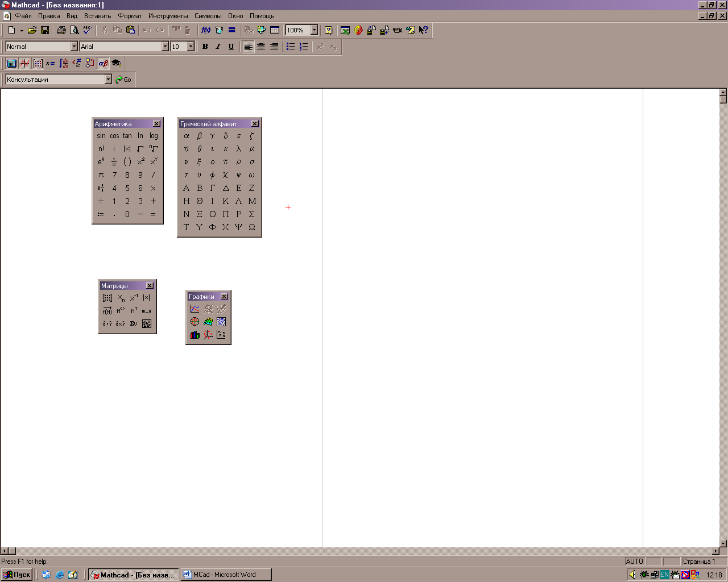Screen dimensions: 728x582
Task: Toggle the Greek alphabet αβ palette button
Action: [103, 63]
